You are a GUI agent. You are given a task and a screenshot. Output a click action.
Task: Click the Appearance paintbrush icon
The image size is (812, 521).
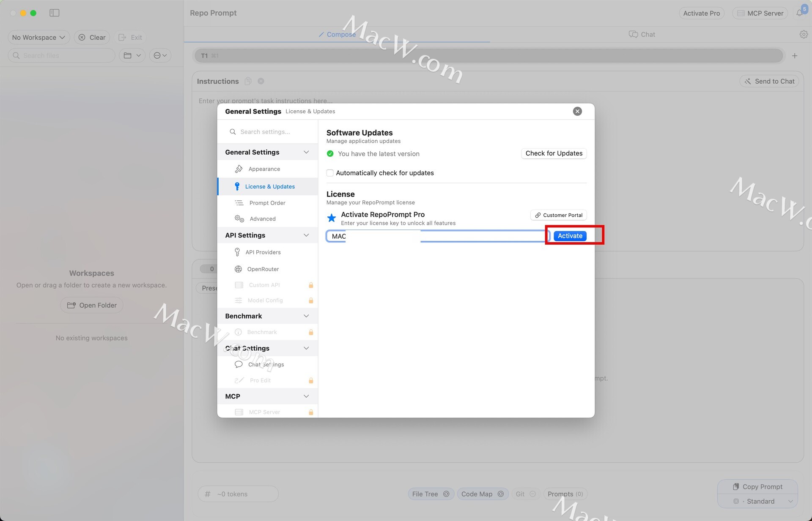tap(239, 169)
